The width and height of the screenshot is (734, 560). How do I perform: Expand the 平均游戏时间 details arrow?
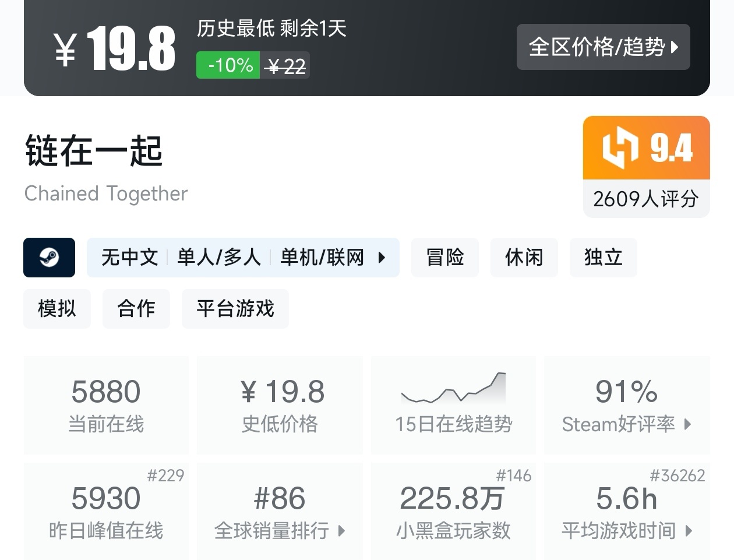(689, 531)
